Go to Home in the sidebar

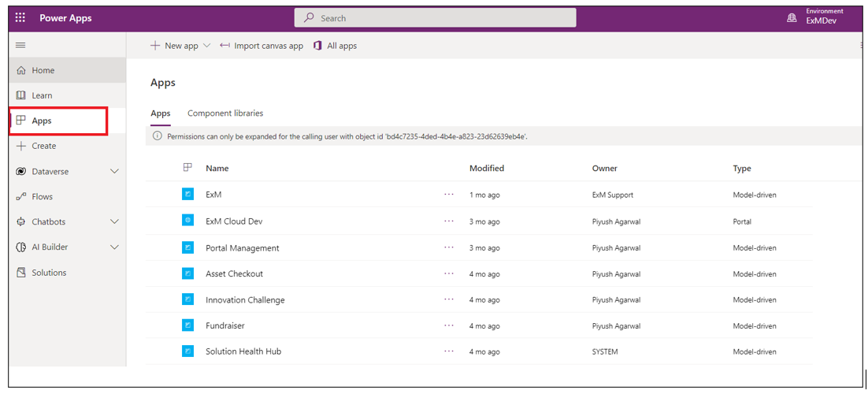click(68, 70)
